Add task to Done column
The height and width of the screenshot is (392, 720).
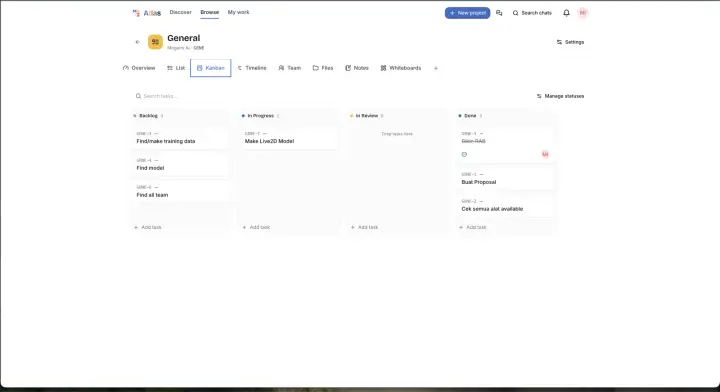pos(473,227)
